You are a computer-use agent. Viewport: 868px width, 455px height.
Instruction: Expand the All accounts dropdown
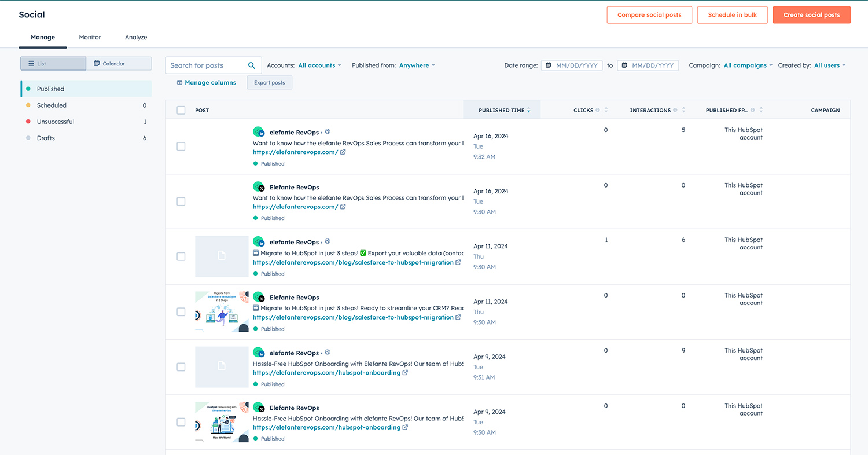[319, 65]
